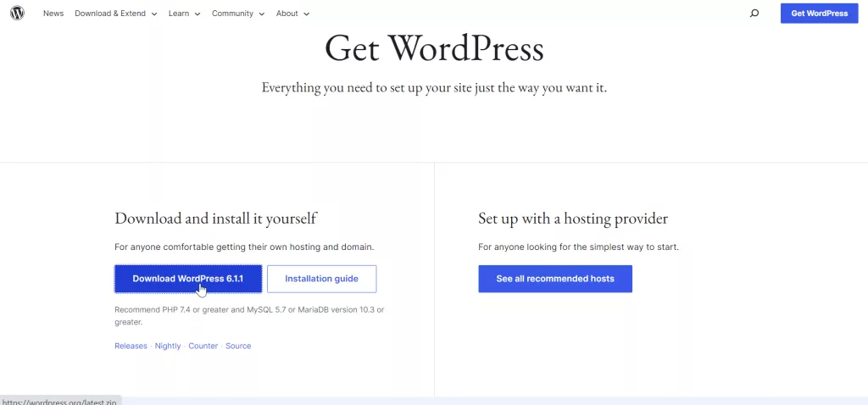
Task: Click Download WordPress 6.1.1 button
Action: (x=188, y=279)
